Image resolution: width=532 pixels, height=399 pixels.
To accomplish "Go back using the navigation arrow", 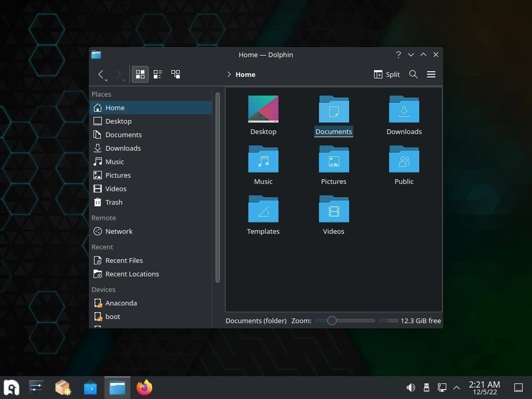I will [x=102, y=74].
